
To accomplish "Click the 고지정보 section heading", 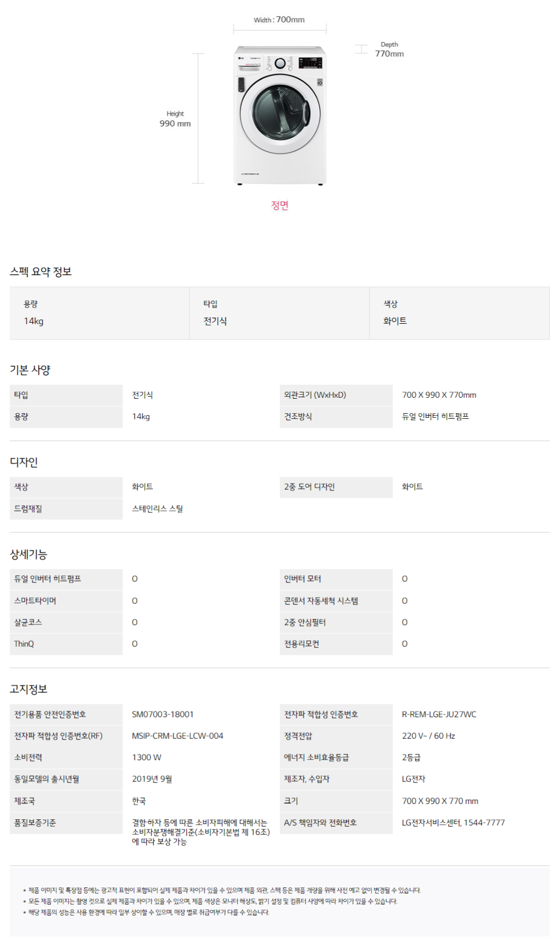I will point(28,689).
